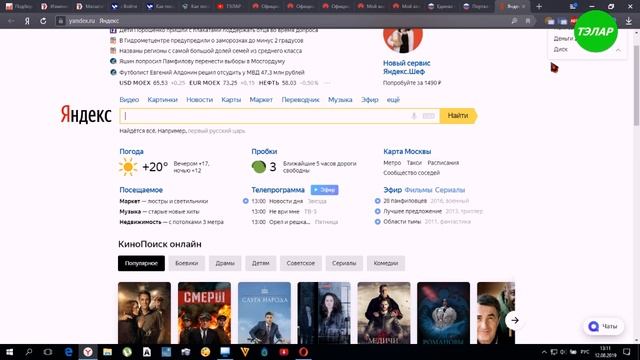Viewport: 640px width, 360px height.
Task: Play the Новости дня TV entry icon
Action: click(246, 201)
